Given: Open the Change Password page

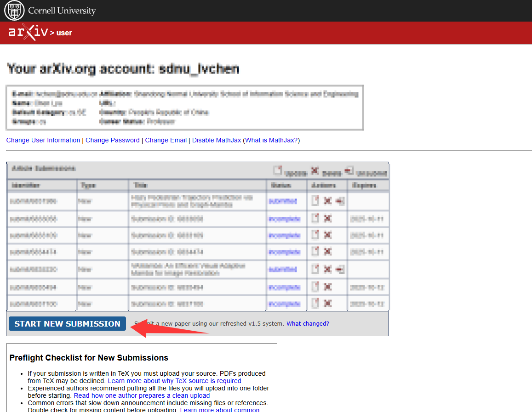Looking at the screenshot, I should [x=112, y=140].
